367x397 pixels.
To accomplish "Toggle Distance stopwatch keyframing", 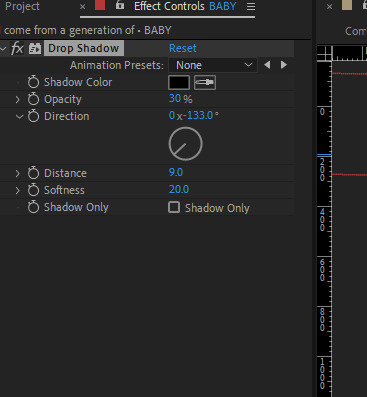I will [x=33, y=173].
